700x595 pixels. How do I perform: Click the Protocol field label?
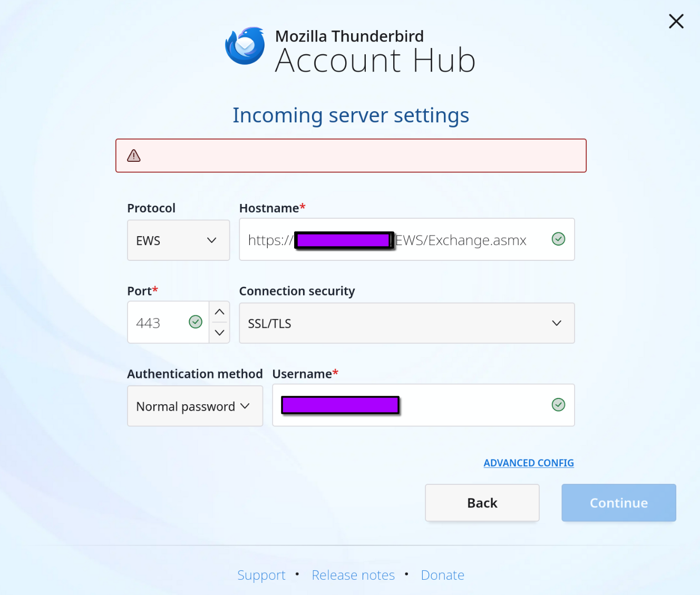[x=151, y=208]
